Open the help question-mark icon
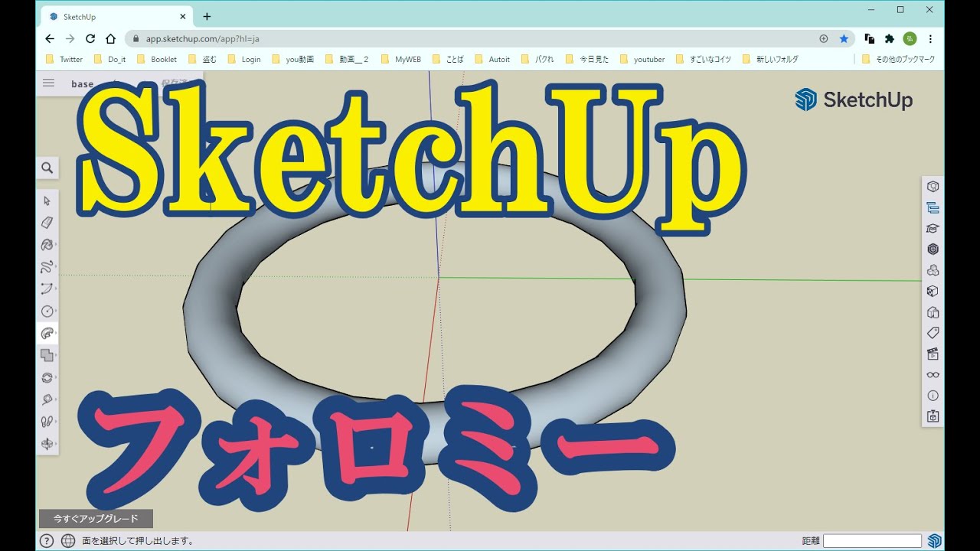 point(47,541)
